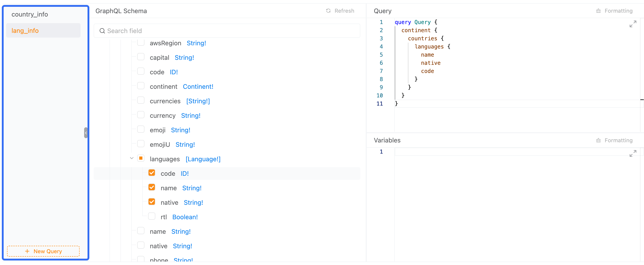Screen dimensions: 644x265
Task: Click the languages field label
Action: click(x=164, y=159)
